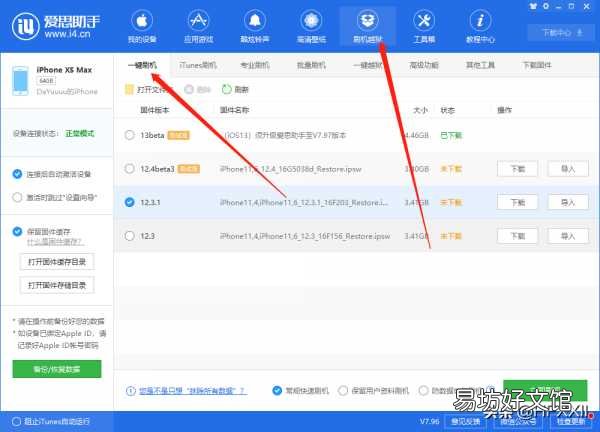Switch to the 专业刷机 tab

click(254, 65)
